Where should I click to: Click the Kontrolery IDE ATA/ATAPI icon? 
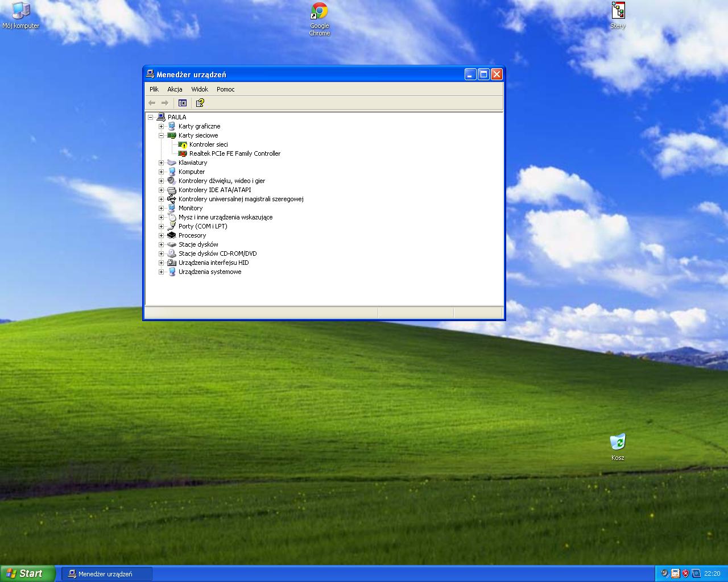coord(172,190)
